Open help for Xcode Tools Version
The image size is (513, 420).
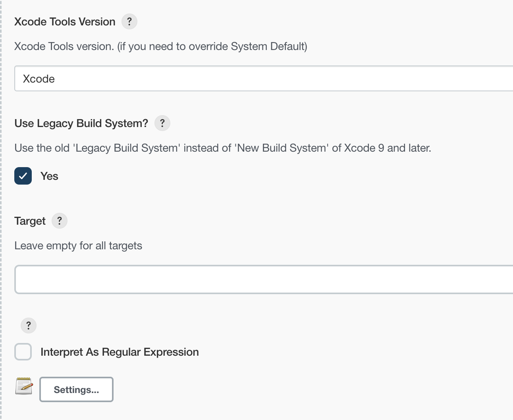[x=129, y=21]
